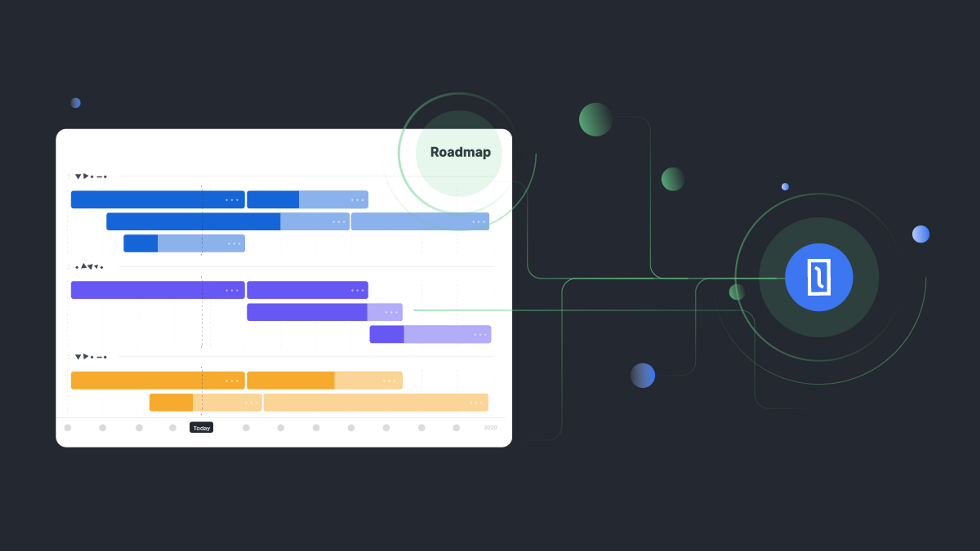Click the Today timeline marker
Image resolution: width=980 pixels, height=551 pixels.
[201, 427]
